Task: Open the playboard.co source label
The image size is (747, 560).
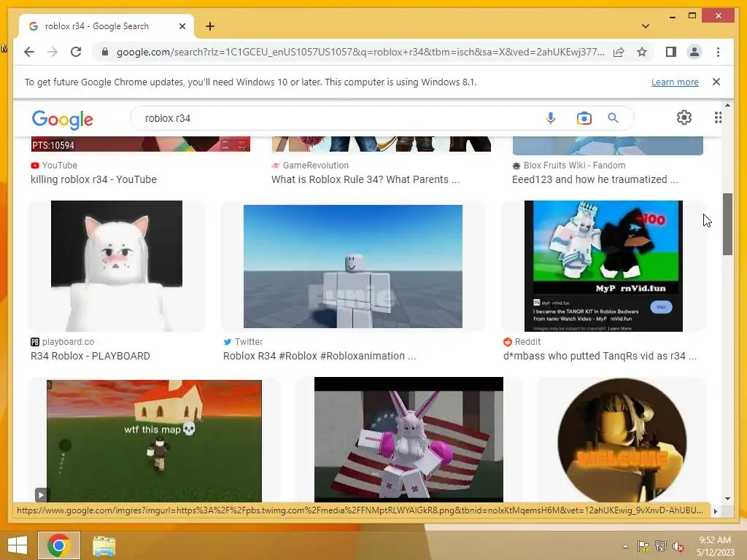Action: 63,342
